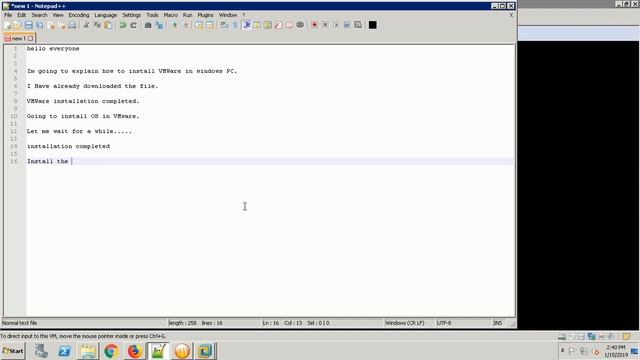Click the Close All toolbar icon
640x360 pixels.
62,25
